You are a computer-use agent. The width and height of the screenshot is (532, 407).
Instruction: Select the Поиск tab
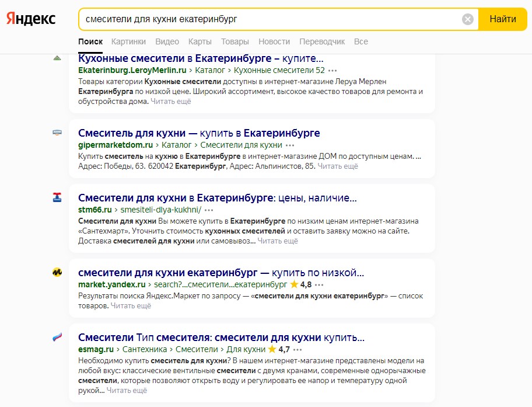pos(90,41)
